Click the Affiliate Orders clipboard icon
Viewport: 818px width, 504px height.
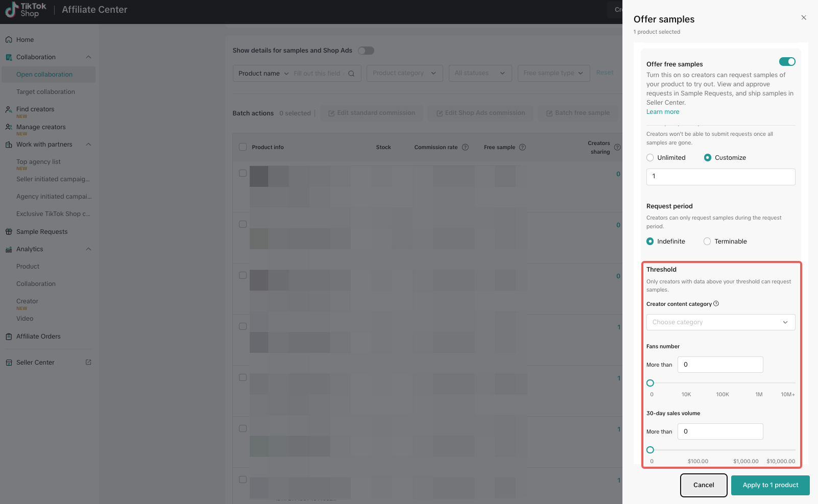[9, 337]
